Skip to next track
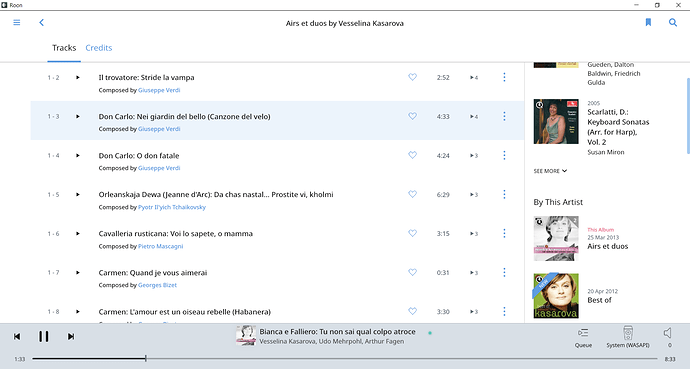Screen dimensions: 690x369 coord(71,336)
